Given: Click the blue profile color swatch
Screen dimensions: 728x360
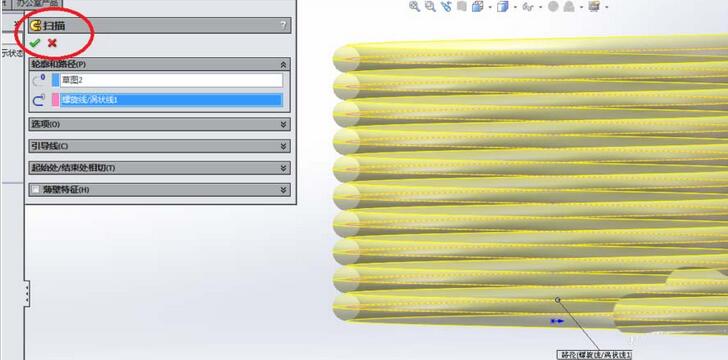Looking at the screenshot, I should [x=56, y=80].
